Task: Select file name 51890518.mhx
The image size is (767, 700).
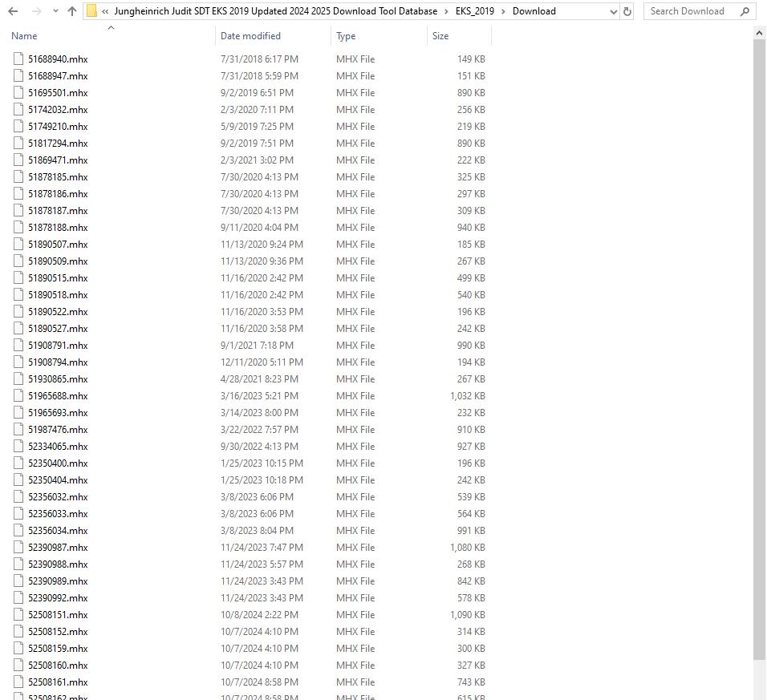Action: (58, 295)
